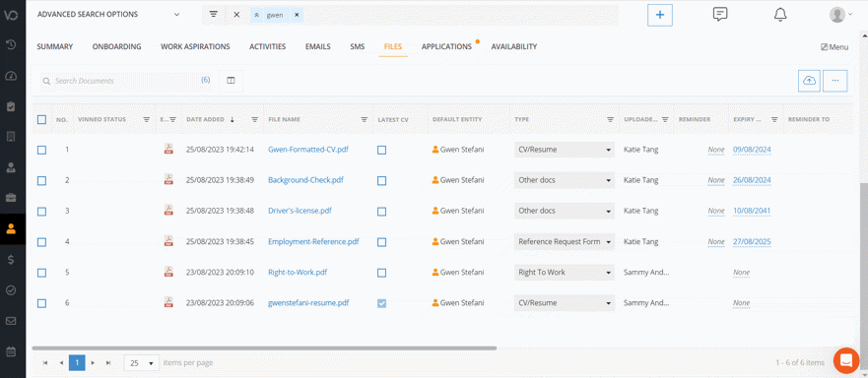Open the chat messages icon in the header
The image size is (868, 378).
719,15
